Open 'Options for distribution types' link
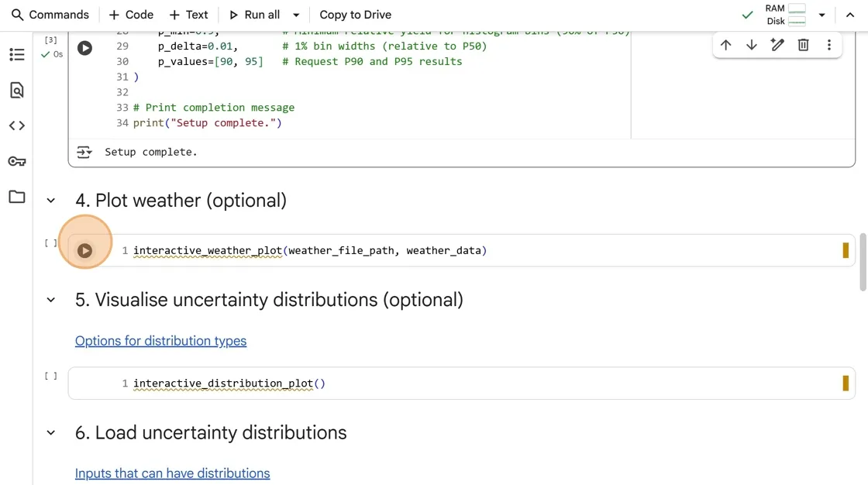Screen dimensions: 868x485 tap(160, 341)
